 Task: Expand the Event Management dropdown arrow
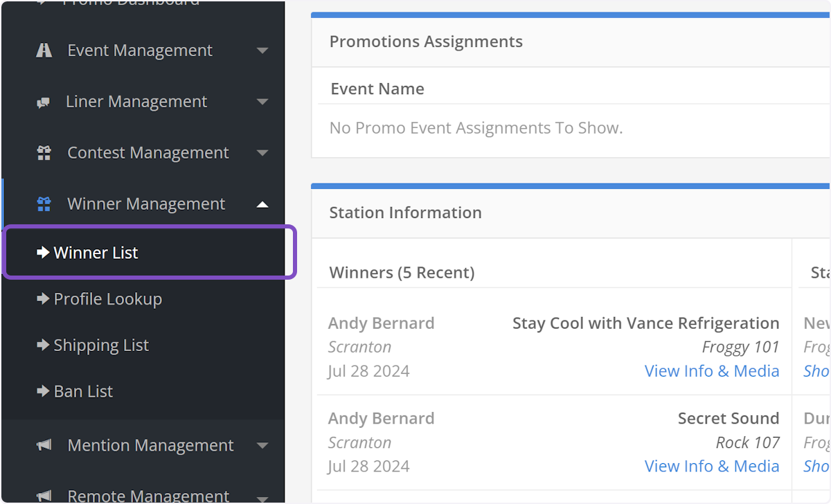coord(262,51)
